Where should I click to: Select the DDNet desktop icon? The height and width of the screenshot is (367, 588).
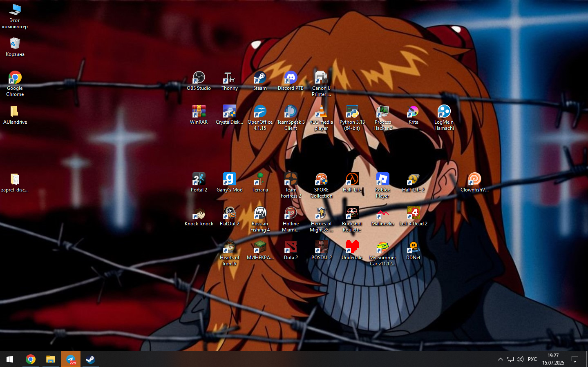[x=413, y=250]
